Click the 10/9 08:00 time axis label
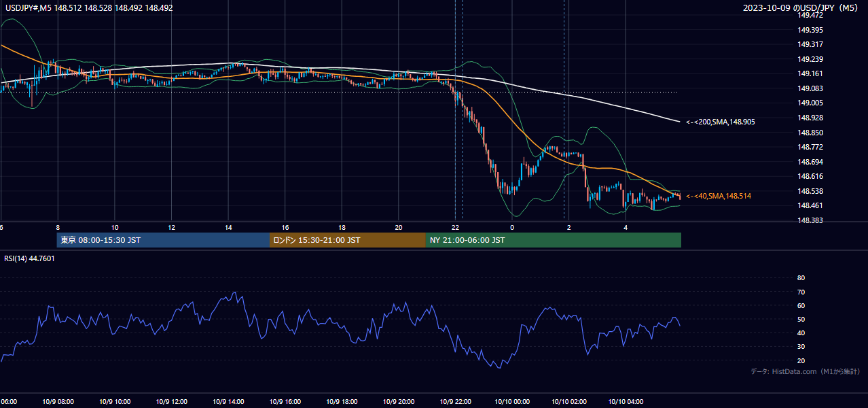868x408 pixels. (58, 402)
